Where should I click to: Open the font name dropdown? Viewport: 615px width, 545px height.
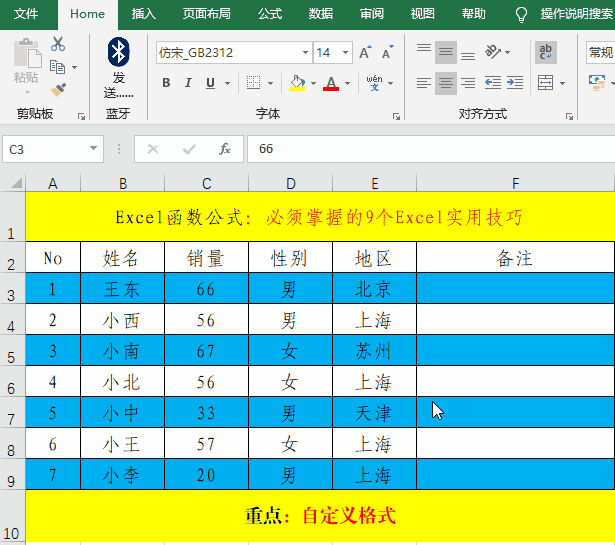pyautogui.click(x=304, y=52)
